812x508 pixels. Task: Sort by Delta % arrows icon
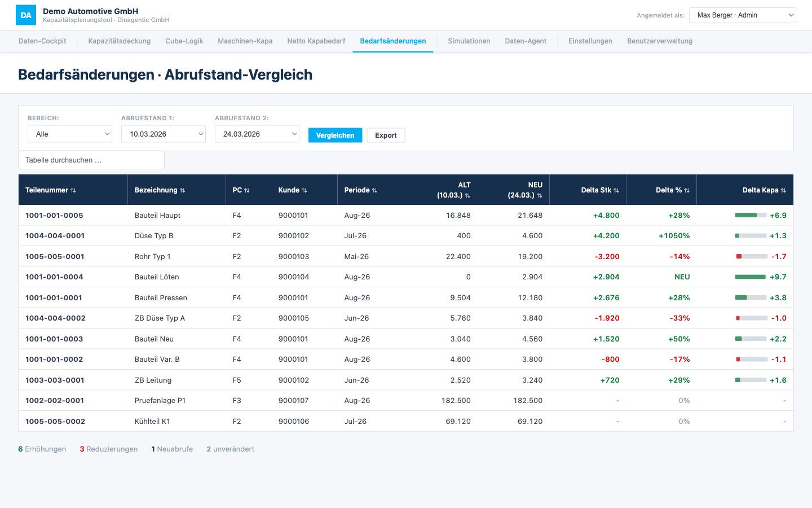click(687, 191)
